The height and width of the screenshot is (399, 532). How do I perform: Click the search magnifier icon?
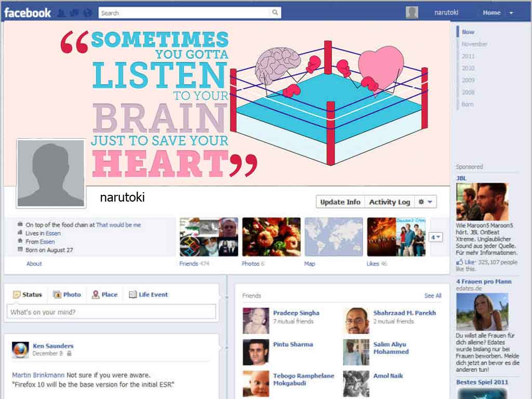click(275, 12)
